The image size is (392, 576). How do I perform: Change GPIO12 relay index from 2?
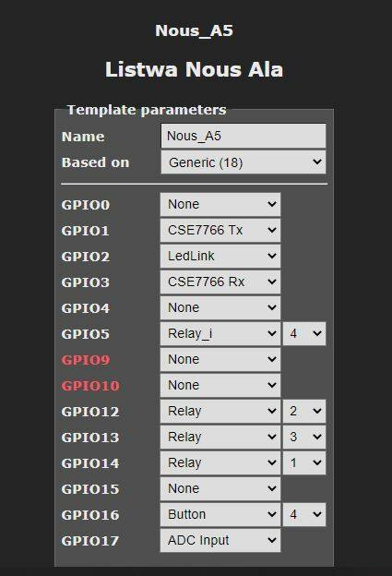click(304, 411)
